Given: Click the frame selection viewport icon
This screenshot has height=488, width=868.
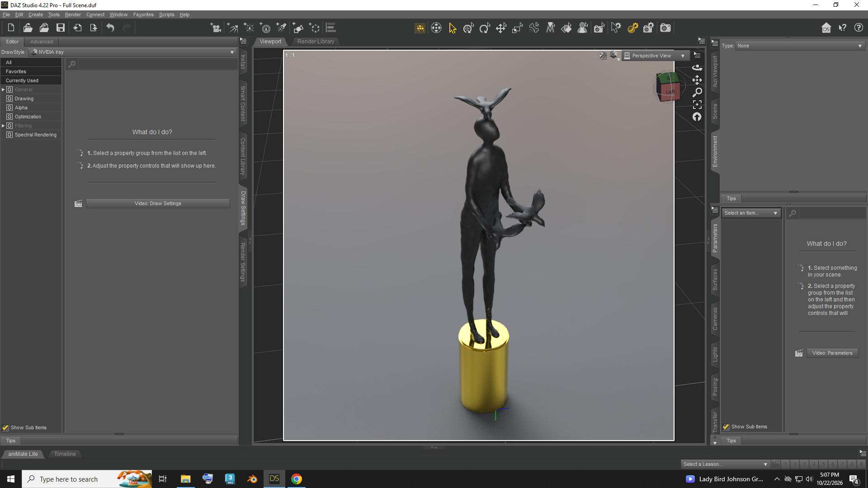Looking at the screenshot, I should click(x=697, y=104).
